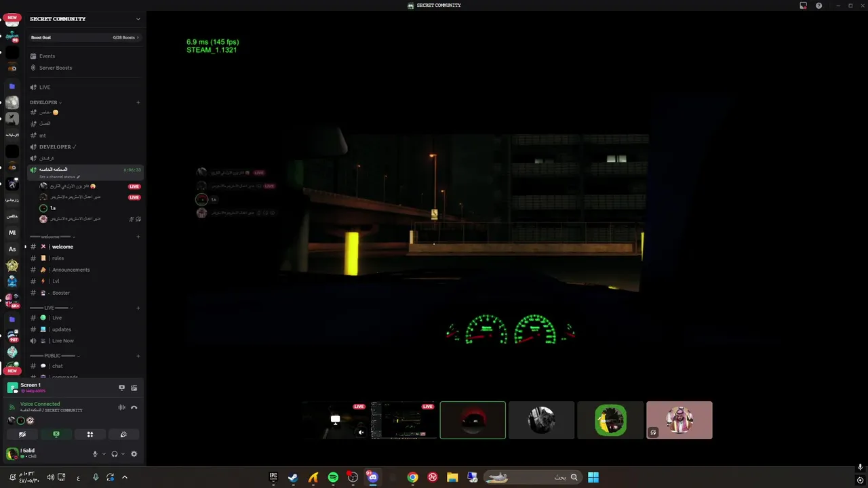
Task: Collapse the welcome category
Action: click(54, 237)
